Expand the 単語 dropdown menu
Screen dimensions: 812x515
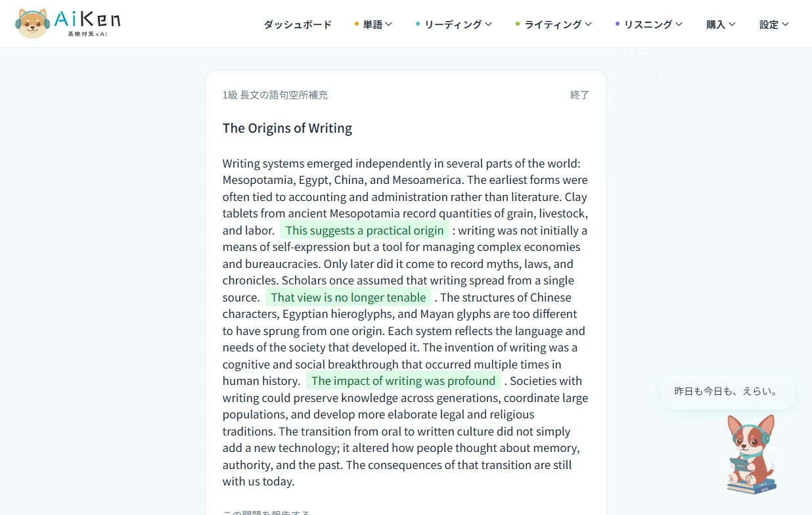pyautogui.click(x=373, y=24)
